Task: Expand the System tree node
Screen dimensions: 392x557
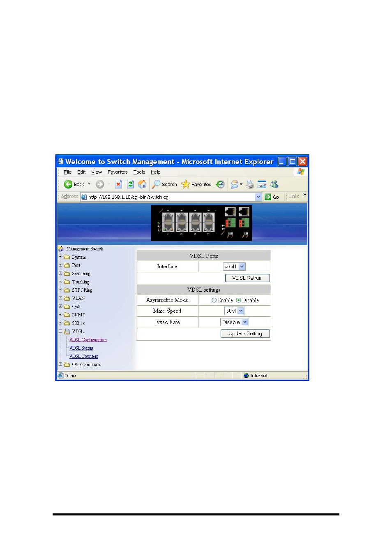Action: [60, 257]
